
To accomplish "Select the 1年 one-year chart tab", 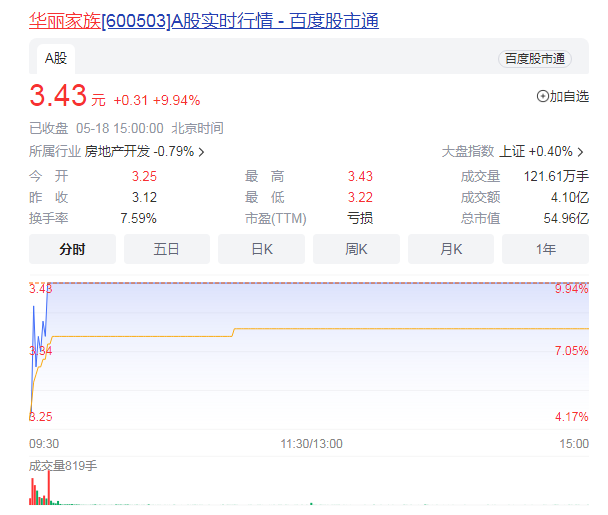I will [x=546, y=249].
